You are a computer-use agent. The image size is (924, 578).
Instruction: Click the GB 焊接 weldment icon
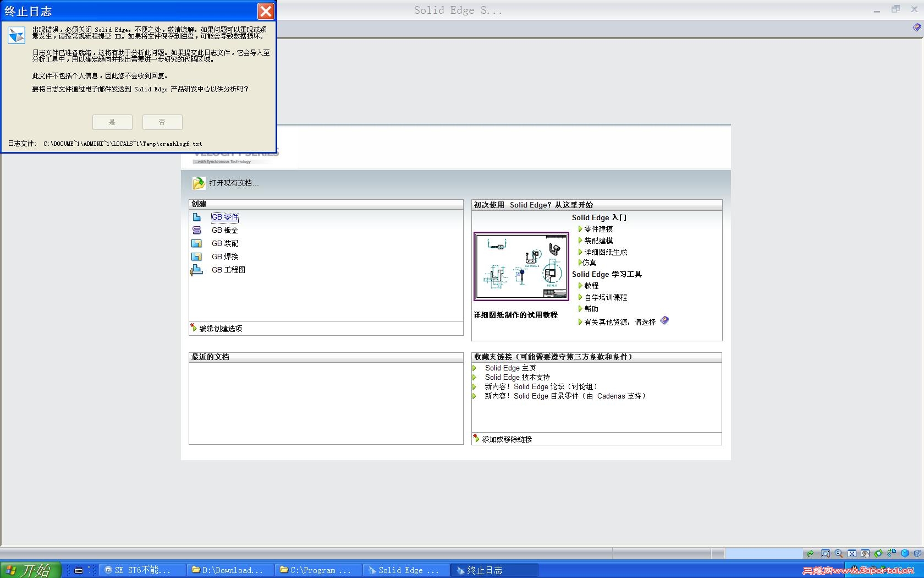tap(196, 257)
